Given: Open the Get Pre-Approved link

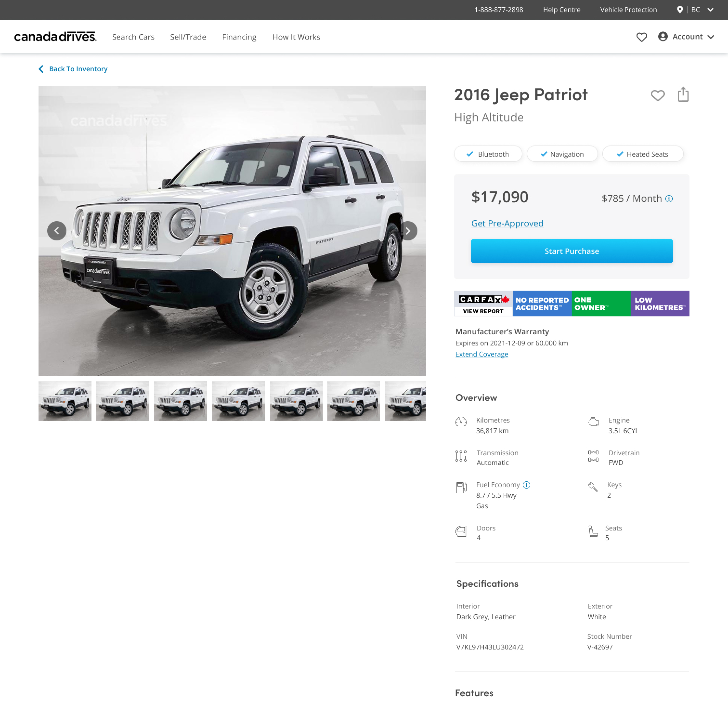Looking at the screenshot, I should pyautogui.click(x=507, y=223).
